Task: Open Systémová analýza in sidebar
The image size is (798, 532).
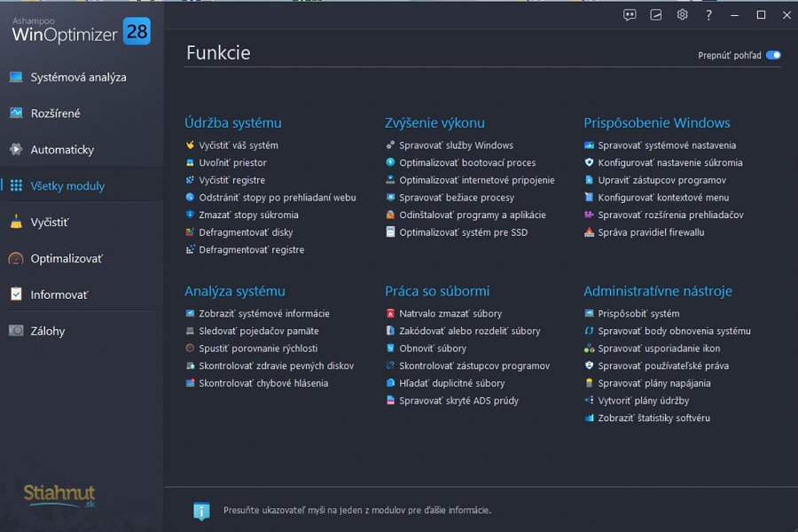Action: point(82,77)
